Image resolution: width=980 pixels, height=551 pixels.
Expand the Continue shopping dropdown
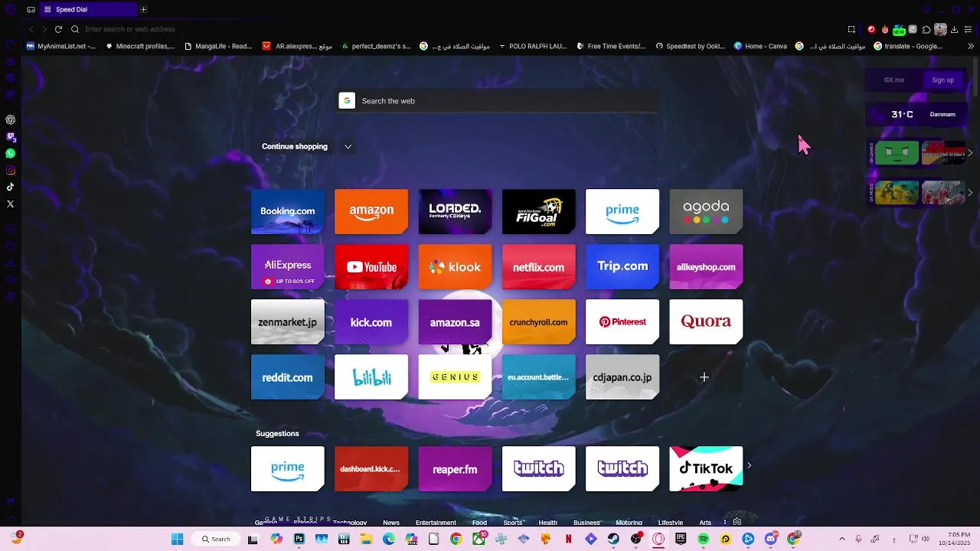click(348, 146)
